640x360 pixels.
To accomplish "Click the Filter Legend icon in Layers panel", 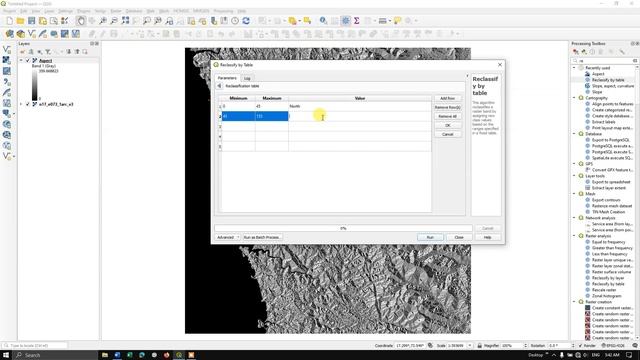I will [48, 52].
